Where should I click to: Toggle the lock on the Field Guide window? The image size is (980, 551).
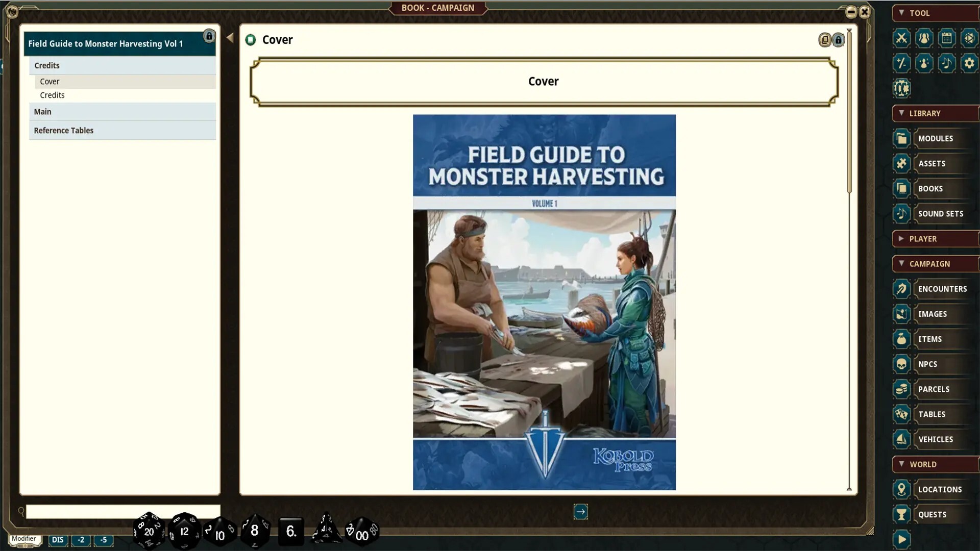[209, 36]
